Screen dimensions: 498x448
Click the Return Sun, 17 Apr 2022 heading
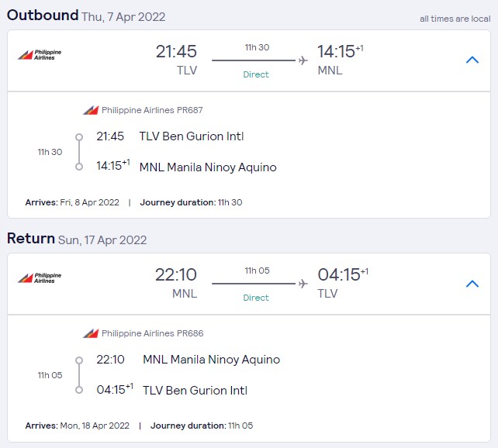click(77, 239)
